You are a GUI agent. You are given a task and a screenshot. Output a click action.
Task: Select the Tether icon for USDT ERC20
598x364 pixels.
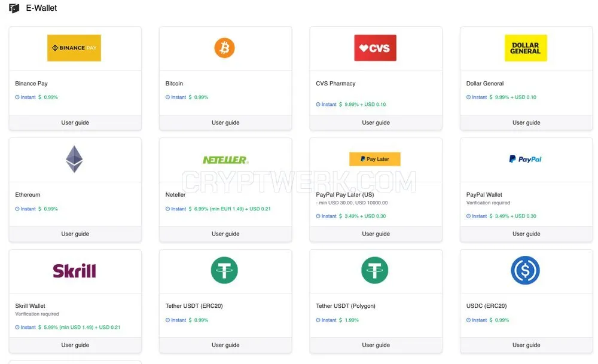(x=224, y=270)
